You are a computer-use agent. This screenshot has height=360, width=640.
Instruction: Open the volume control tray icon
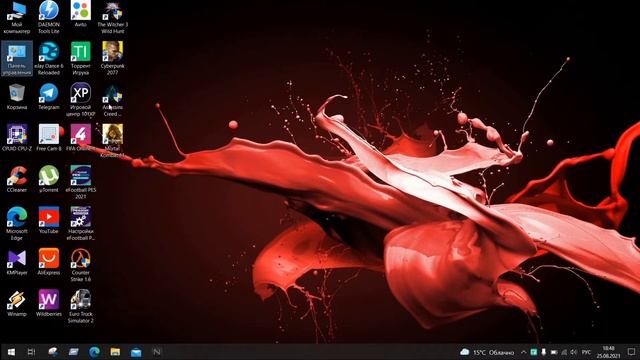tap(574, 352)
